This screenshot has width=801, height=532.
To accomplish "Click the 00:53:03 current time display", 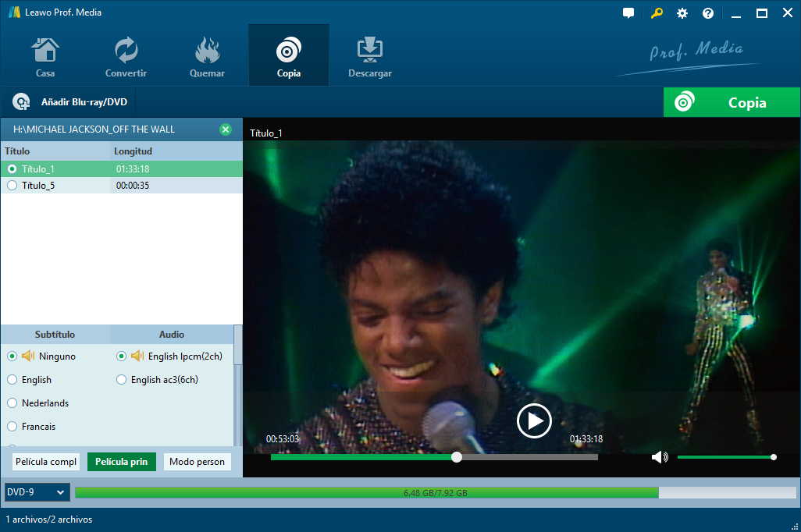I will pyautogui.click(x=283, y=439).
